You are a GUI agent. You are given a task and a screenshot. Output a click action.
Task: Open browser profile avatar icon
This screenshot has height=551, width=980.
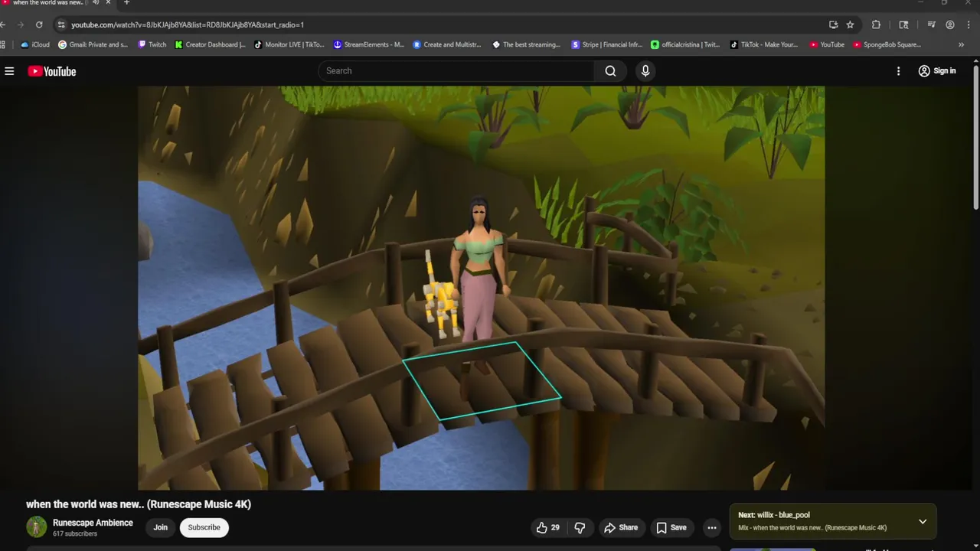point(950,24)
